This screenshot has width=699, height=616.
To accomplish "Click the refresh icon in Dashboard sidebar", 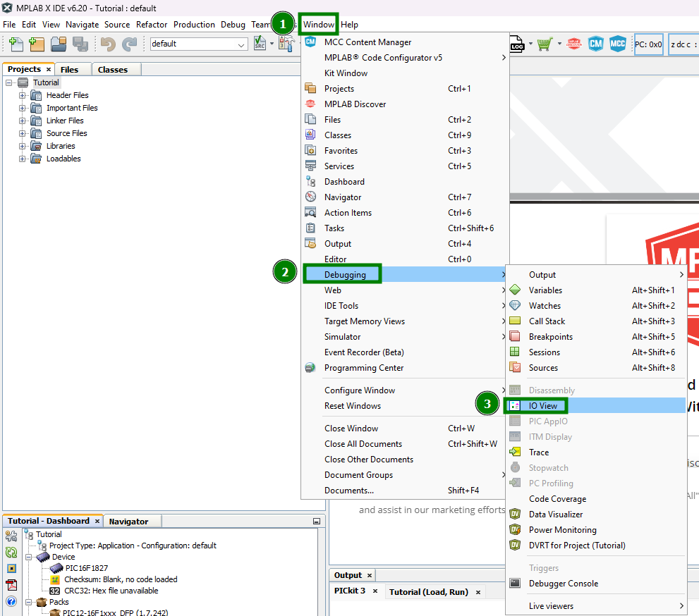I will click(11, 553).
